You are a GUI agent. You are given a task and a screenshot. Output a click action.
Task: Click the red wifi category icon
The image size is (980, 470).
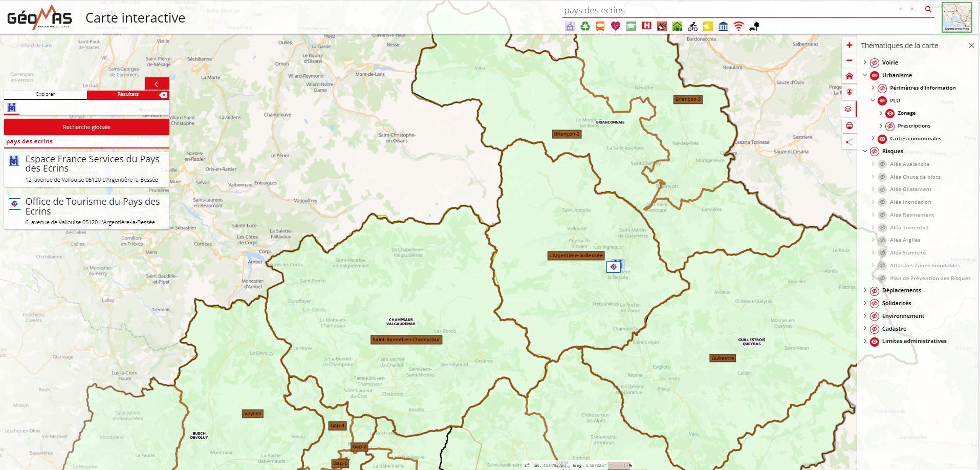click(x=738, y=26)
